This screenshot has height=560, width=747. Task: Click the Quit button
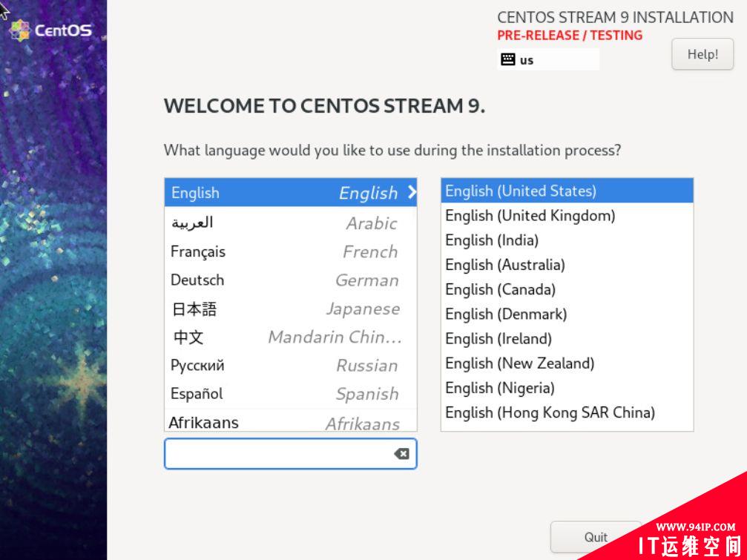point(596,537)
